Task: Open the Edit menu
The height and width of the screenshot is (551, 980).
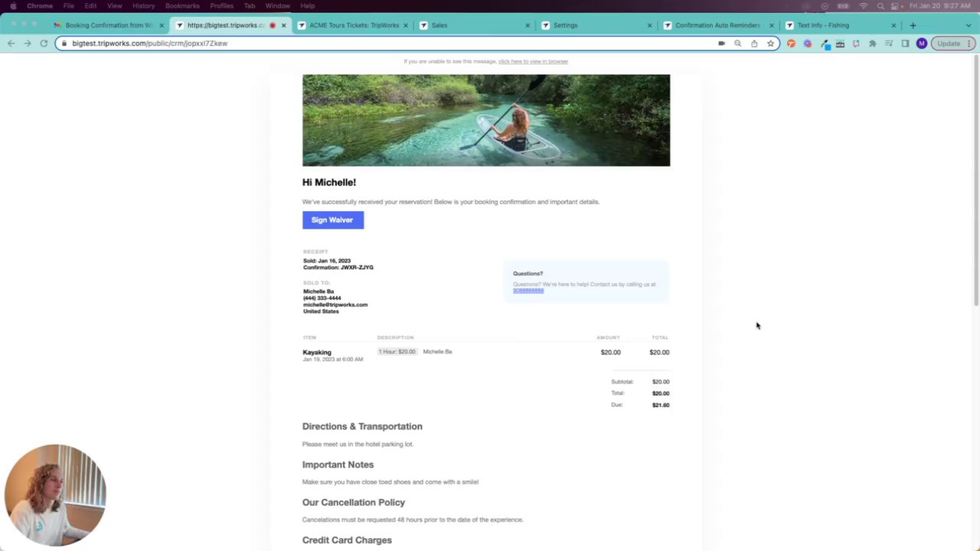Action: (x=90, y=6)
